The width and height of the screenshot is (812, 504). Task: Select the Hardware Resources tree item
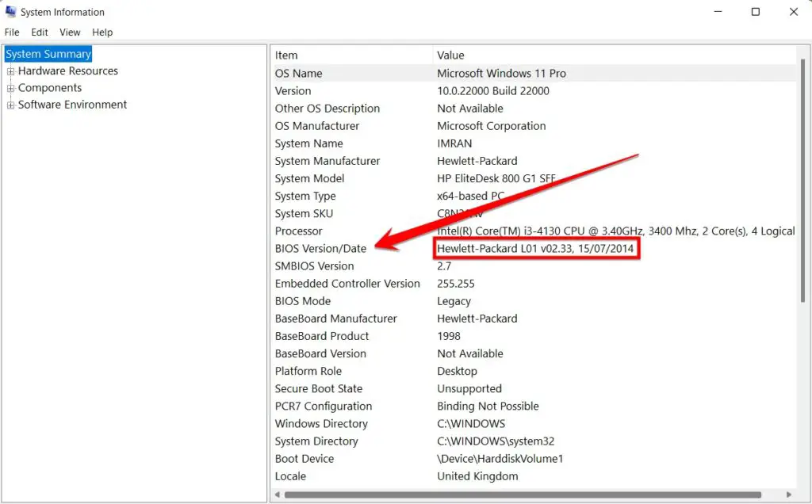pyautogui.click(x=68, y=71)
